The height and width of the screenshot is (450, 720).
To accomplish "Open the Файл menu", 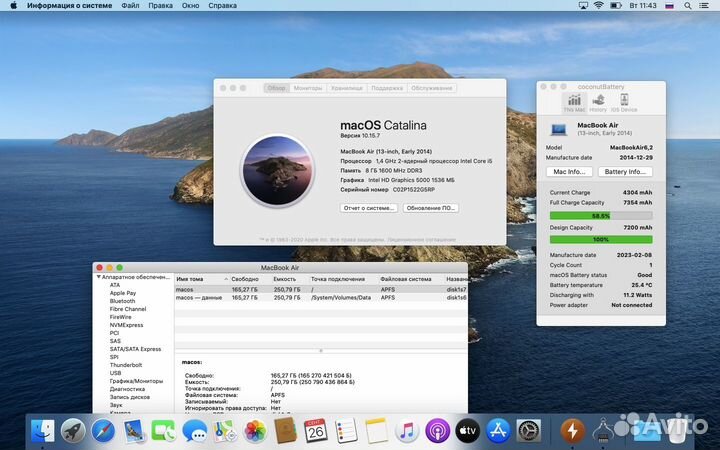I will 130,6.
